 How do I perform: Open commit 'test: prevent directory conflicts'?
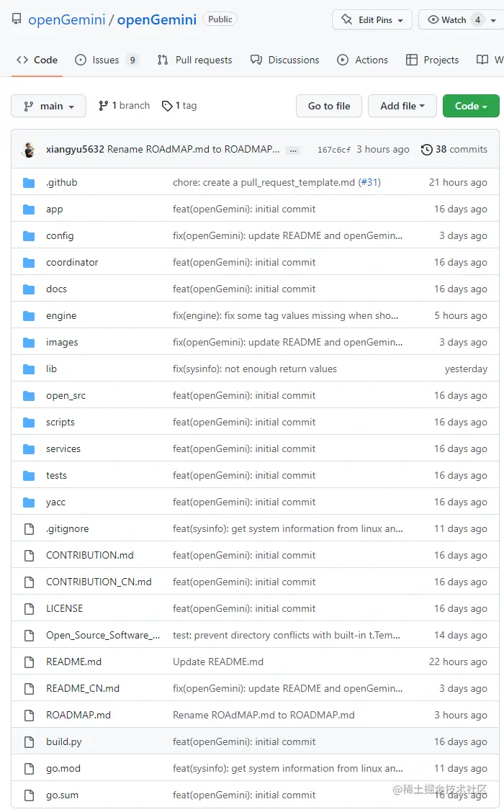pyautogui.click(x=287, y=636)
